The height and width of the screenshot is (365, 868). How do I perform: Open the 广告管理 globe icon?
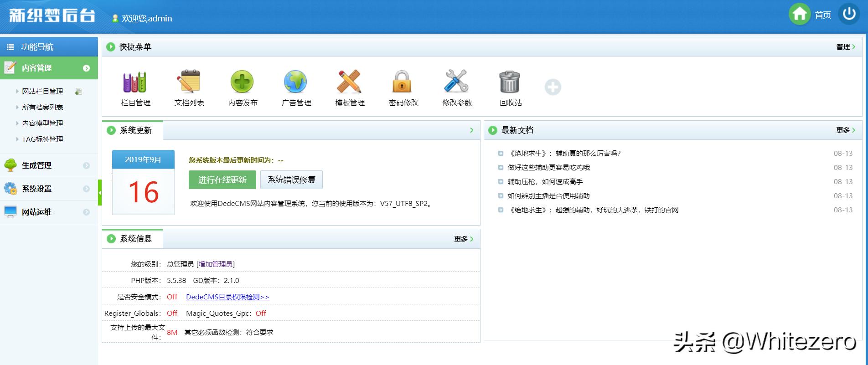pyautogui.click(x=295, y=82)
